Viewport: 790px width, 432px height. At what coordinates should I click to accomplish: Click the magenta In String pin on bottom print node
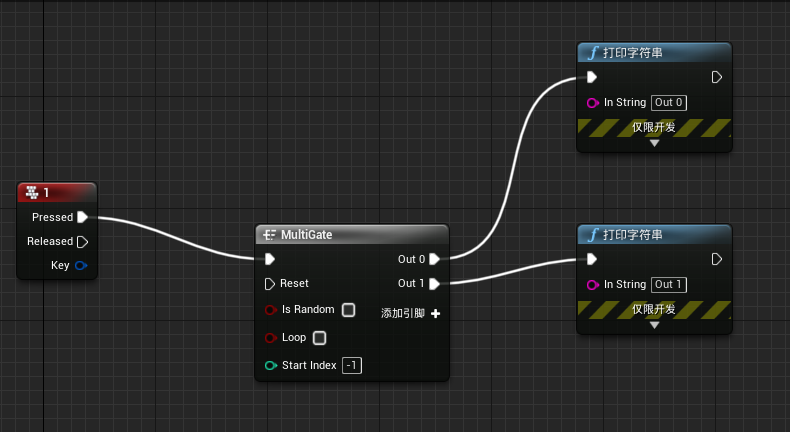[593, 284]
